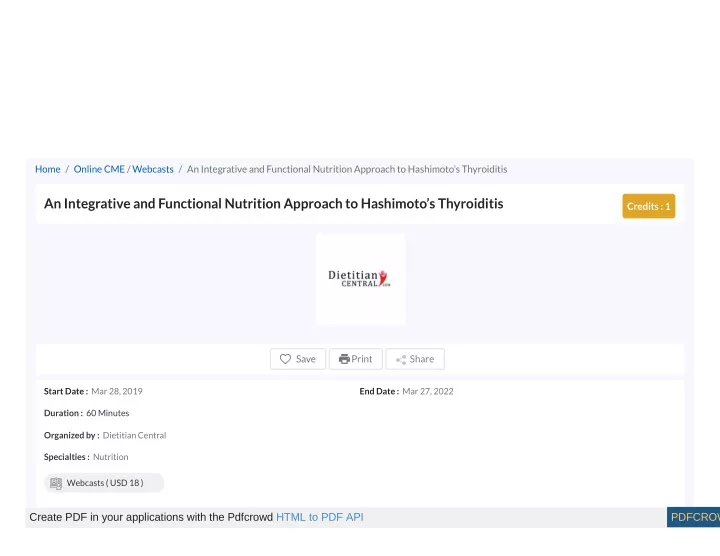The width and height of the screenshot is (720, 556).
Task: Click the Credits : 1 badge
Action: point(648,206)
